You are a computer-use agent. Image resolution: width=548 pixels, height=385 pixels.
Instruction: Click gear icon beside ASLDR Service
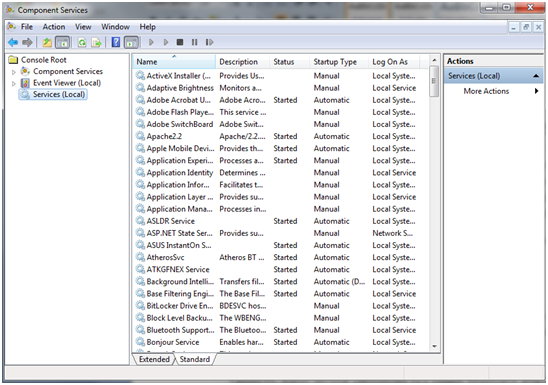[140, 221]
